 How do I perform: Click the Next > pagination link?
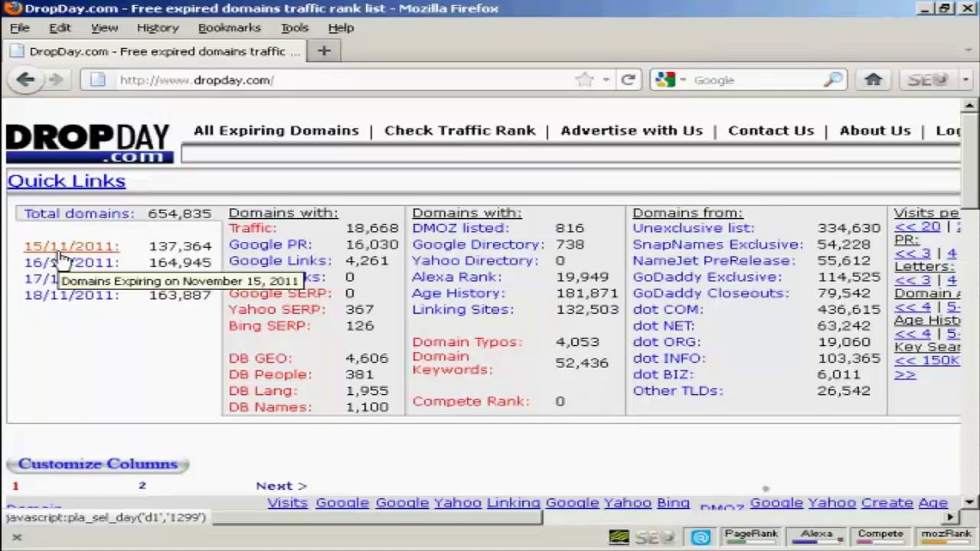[281, 486]
